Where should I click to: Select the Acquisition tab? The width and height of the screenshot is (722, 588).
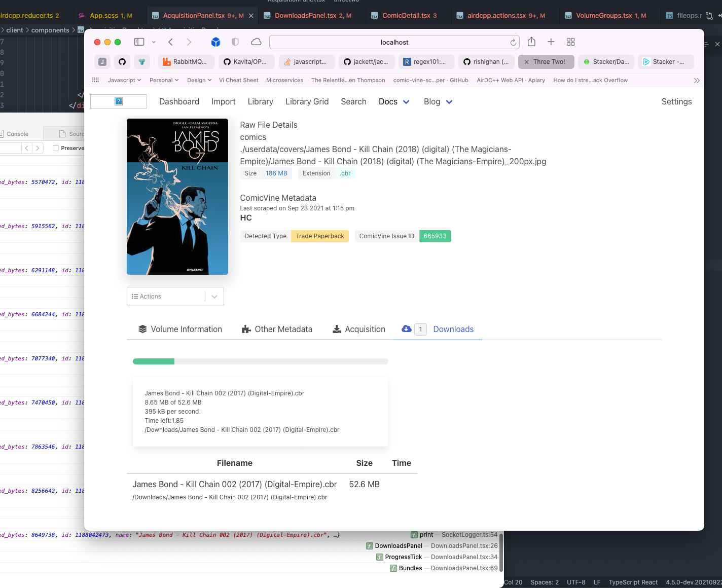click(x=359, y=329)
